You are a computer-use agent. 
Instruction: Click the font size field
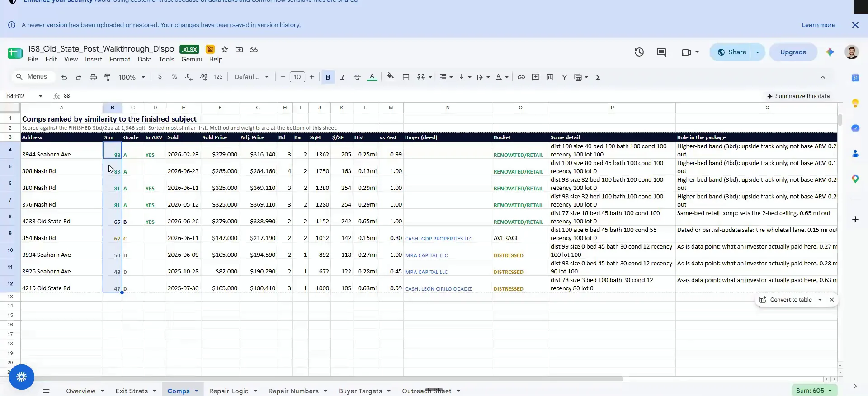pyautogui.click(x=297, y=77)
